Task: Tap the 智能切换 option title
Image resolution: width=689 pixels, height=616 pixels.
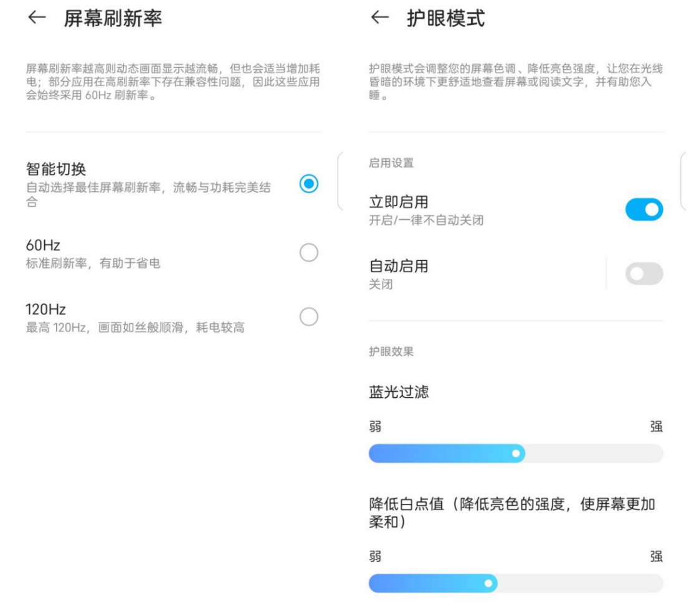Action: (x=56, y=169)
